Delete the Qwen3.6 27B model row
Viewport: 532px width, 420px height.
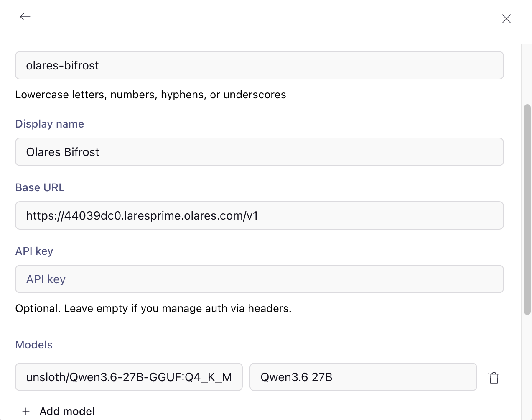494,378
